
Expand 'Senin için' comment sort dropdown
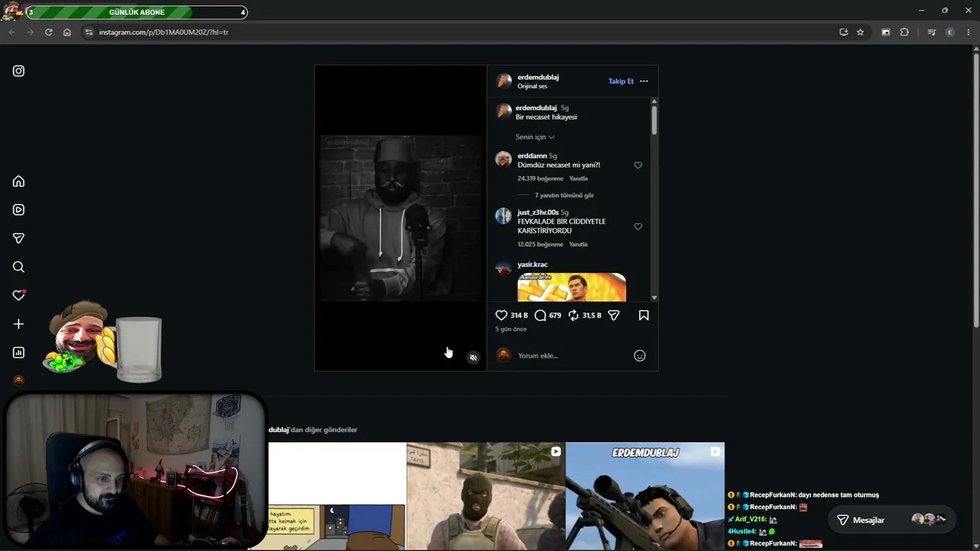click(535, 137)
